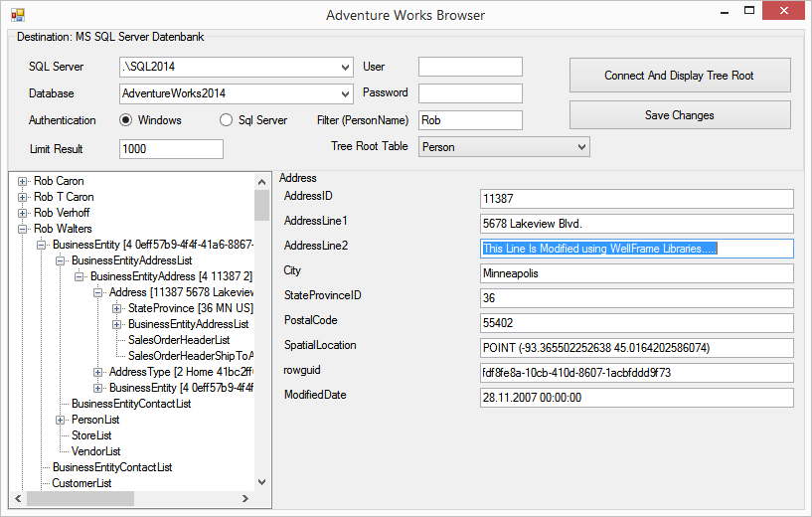Close the Adventure Works Browser window
Image resolution: width=812 pixels, height=517 pixels.
tap(783, 11)
